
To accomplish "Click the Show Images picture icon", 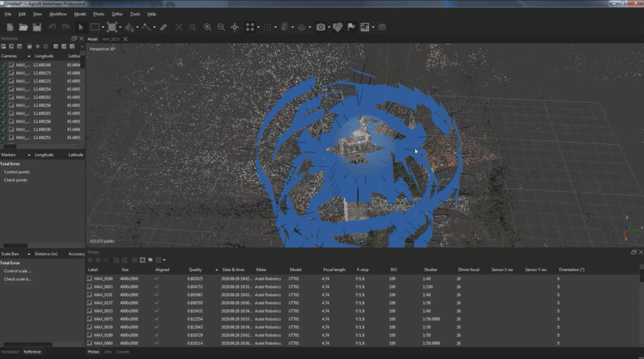I will [x=365, y=27].
